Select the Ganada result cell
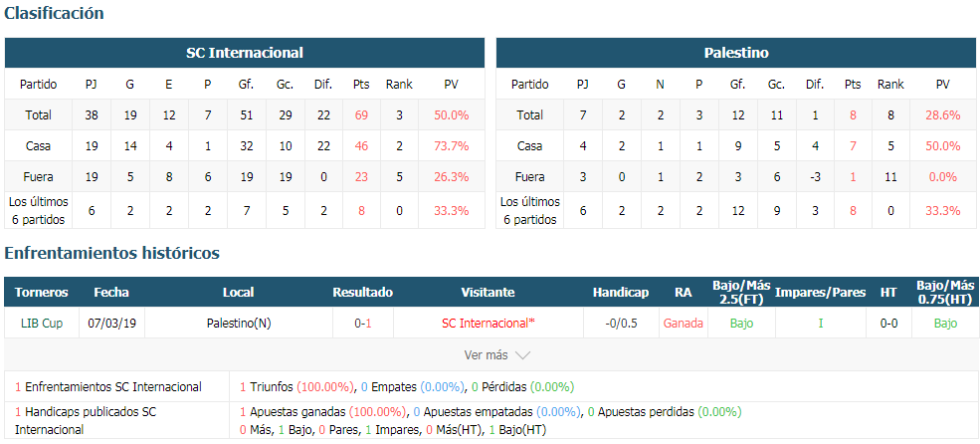Viewport: 980px width, 444px height. click(684, 324)
